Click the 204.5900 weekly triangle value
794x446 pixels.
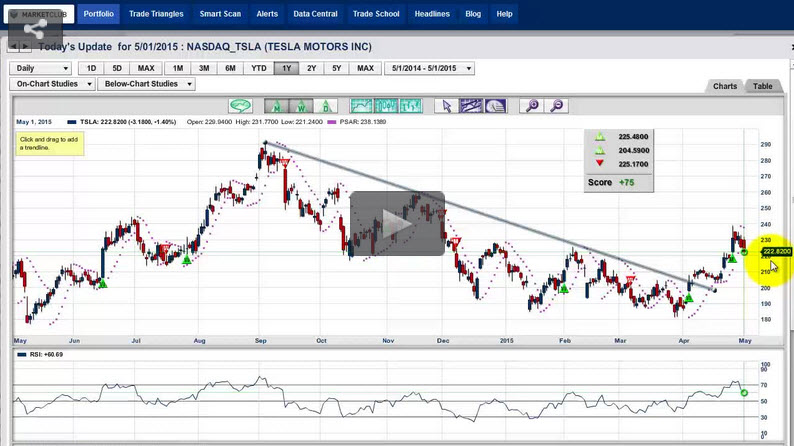633,150
